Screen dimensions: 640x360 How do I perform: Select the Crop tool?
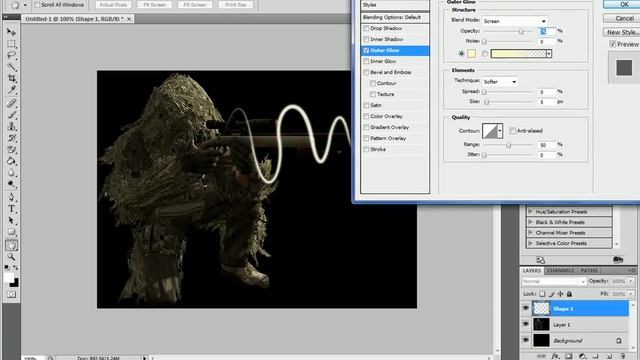(x=11, y=78)
